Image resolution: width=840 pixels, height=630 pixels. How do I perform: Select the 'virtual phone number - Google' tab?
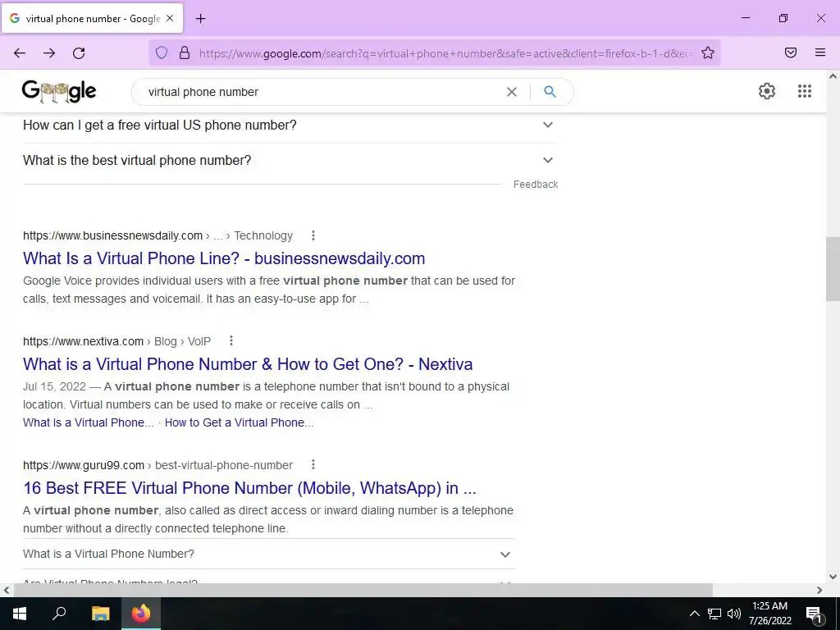click(92, 18)
